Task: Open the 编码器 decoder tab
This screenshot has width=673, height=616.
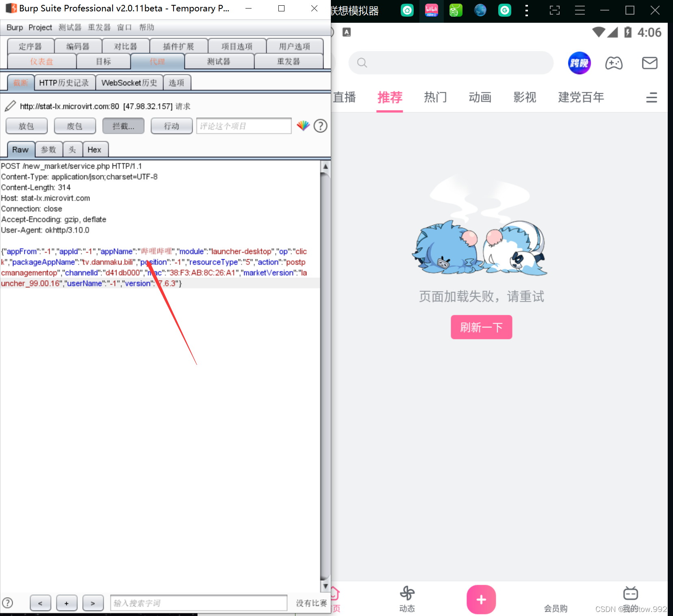Action: [78, 46]
